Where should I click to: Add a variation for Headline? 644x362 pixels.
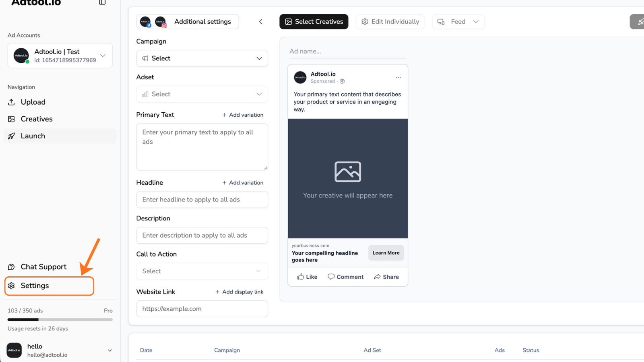(x=243, y=183)
